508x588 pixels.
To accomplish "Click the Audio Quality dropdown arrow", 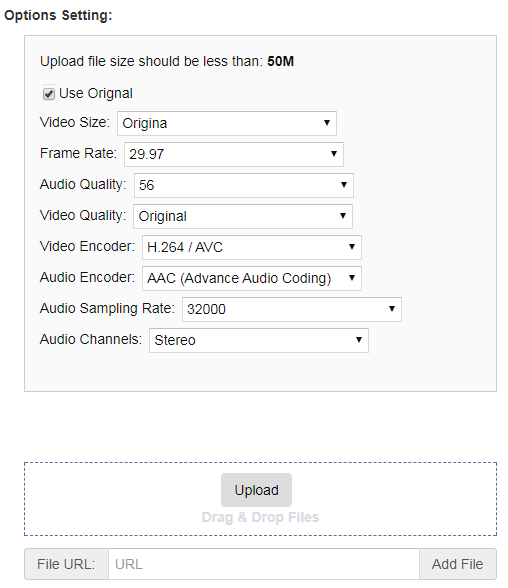I will pos(344,184).
